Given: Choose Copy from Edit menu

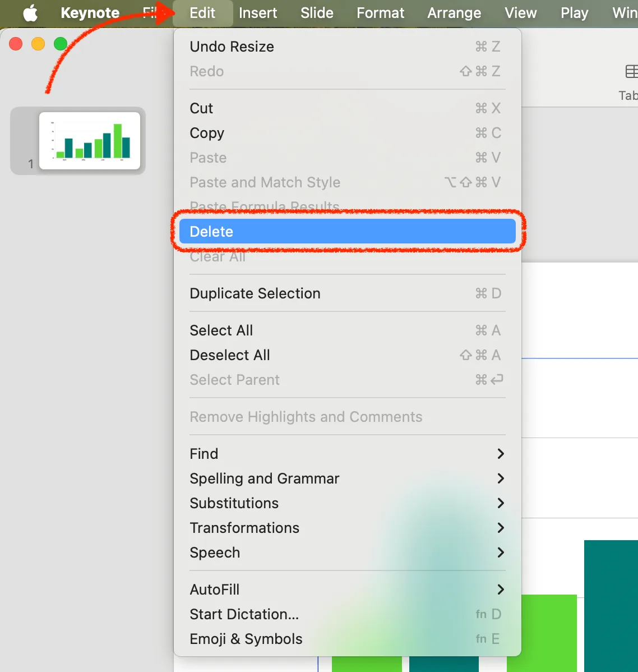Looking at the screenshot, I should pos(347,133).
